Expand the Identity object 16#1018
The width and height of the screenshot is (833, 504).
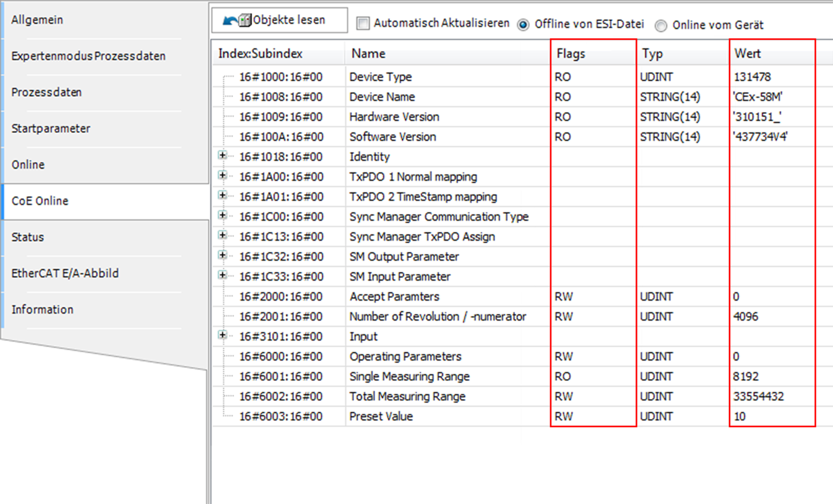(223, 156)
